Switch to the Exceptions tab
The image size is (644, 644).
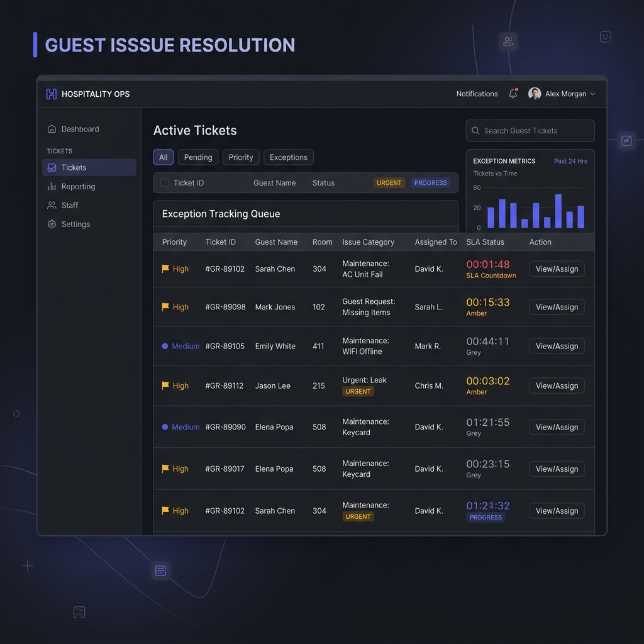click(x=288, y=157)
